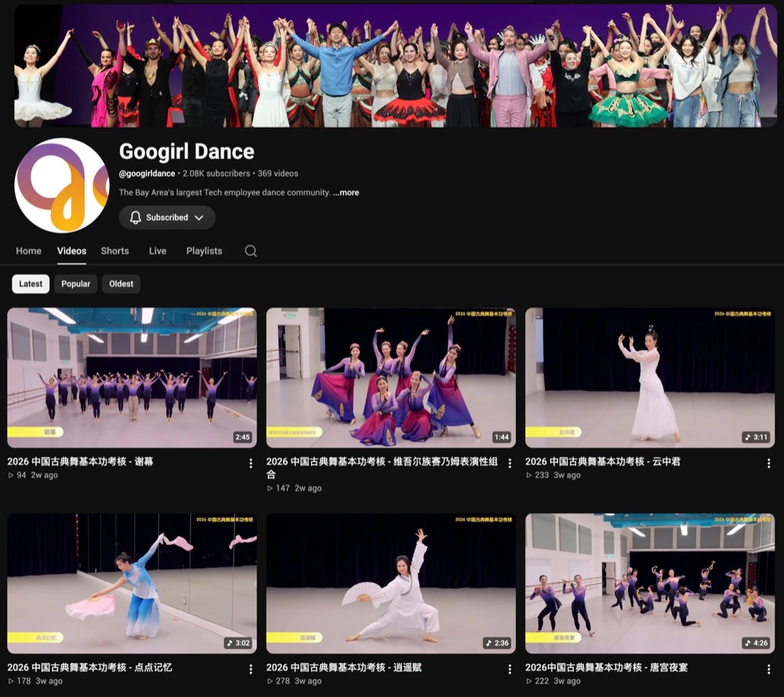Open the channel search magnifier icon
This screenshot has height=697, width=784.
tap(251, 251)
